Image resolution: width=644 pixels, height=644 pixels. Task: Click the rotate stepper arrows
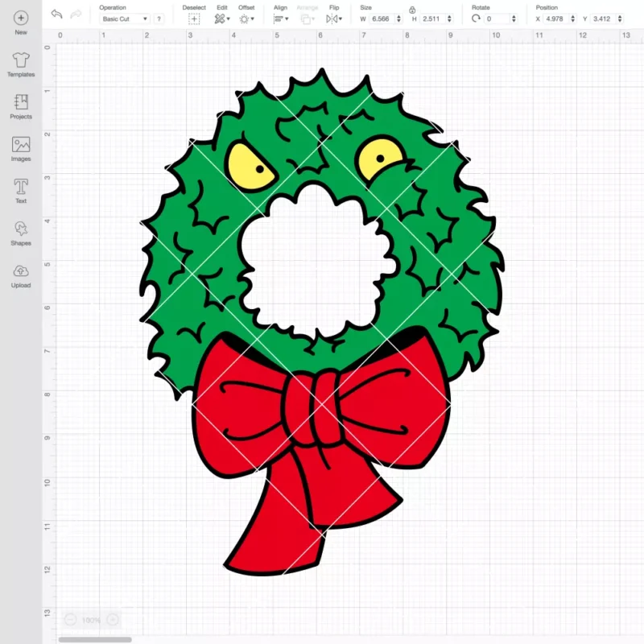(514, 19)
